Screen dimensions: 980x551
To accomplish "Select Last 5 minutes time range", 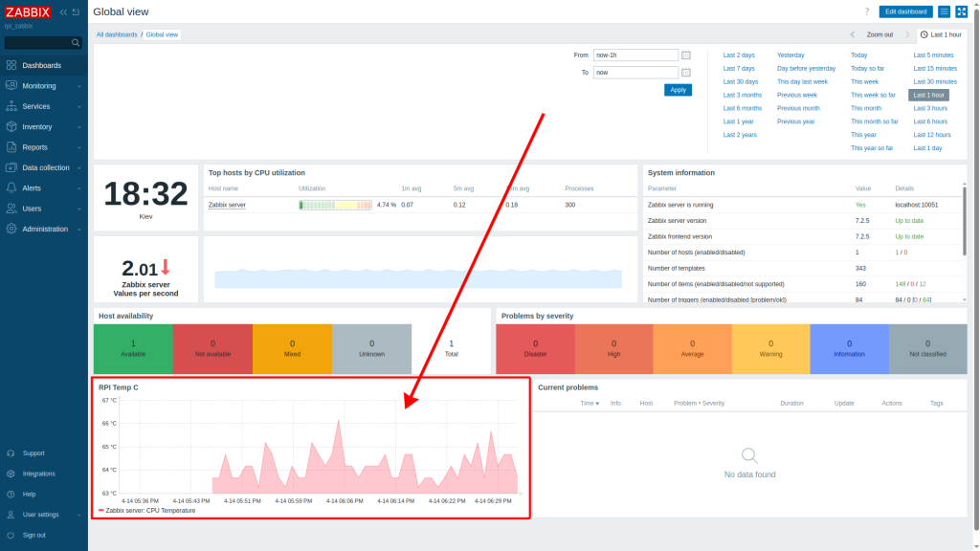I will [933, 55].
